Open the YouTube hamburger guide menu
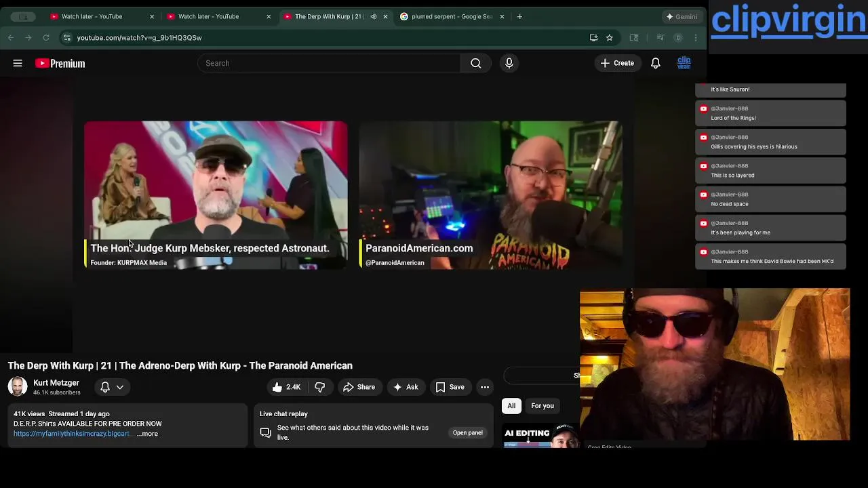Image resolution: width=868 pixels, height=488 pixels. [18, 63]
